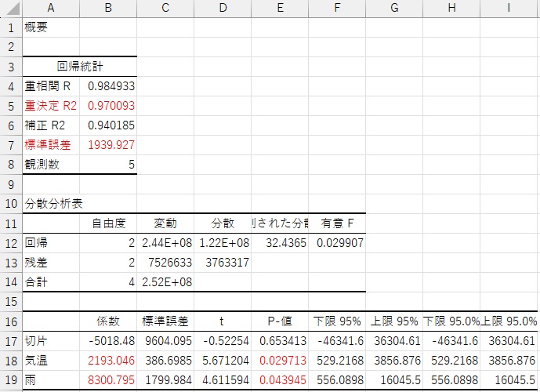Select row 12 header
The image size is (540, 392).
pos(11,243)
